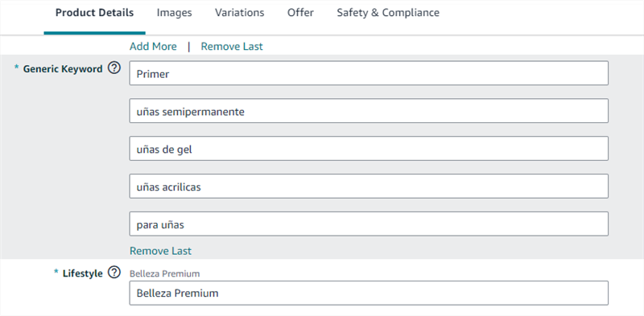
Task: Click the Add More link
Action: [153, 47]
